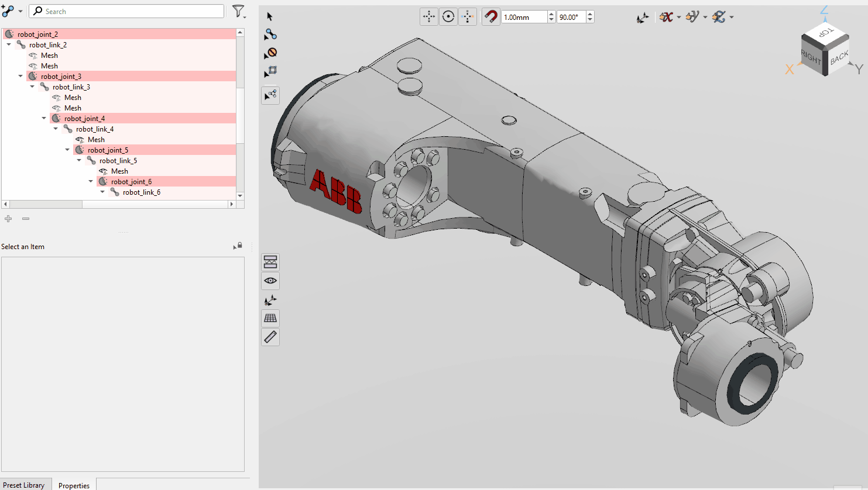Open the dropdown next to the add link icon
Screen dimensions: 868x490
click(20, 11)
